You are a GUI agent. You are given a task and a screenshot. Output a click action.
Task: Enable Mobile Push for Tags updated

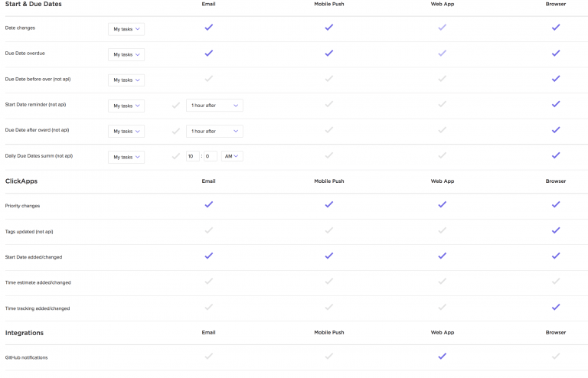coord(328,230)
